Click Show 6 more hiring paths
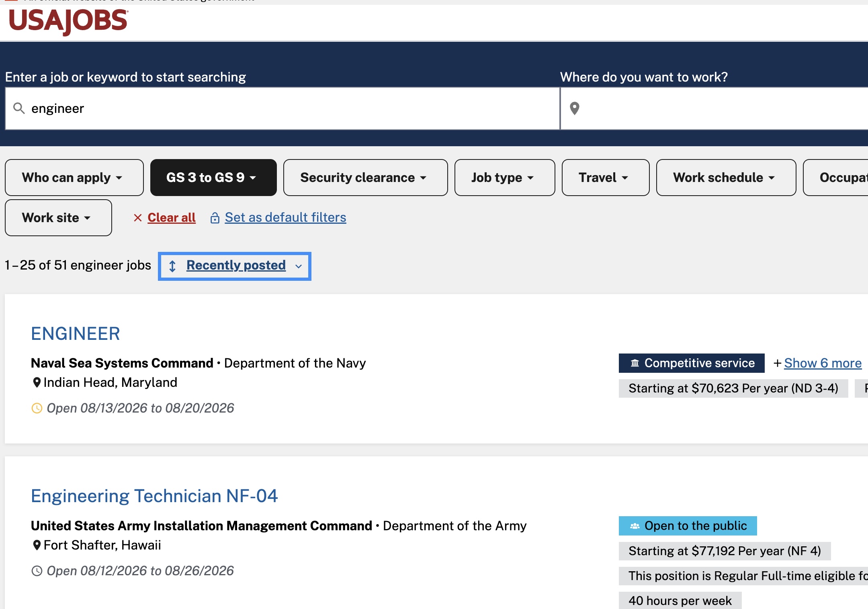This screenshot has height=609, width=868. (823, 363)
